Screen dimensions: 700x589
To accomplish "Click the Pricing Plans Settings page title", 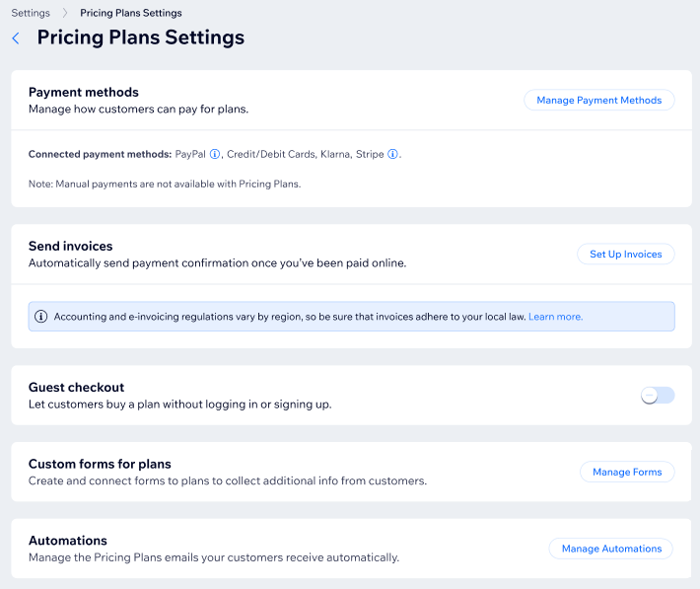I will point(140,38).
